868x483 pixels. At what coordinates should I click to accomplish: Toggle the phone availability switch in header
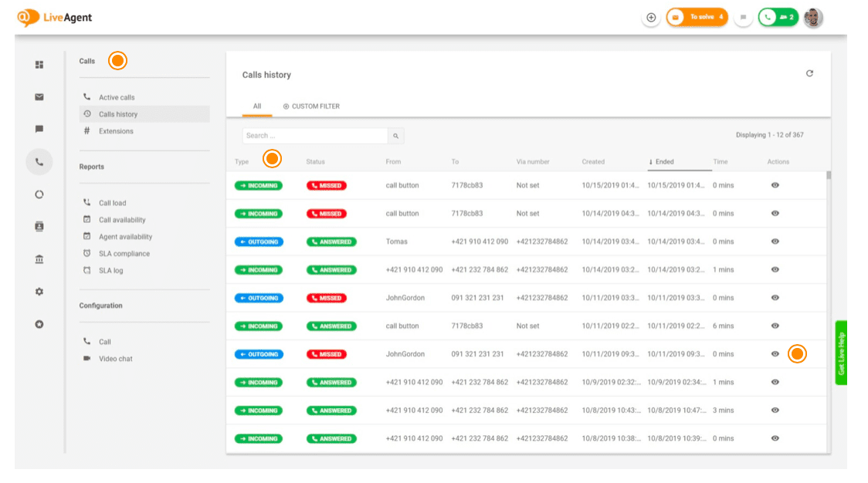(778, 17)
